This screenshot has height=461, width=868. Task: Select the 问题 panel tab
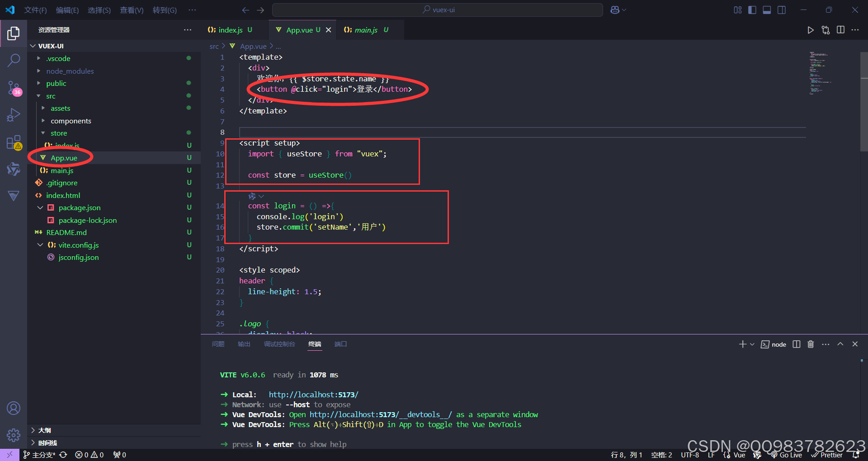point(218,344)
